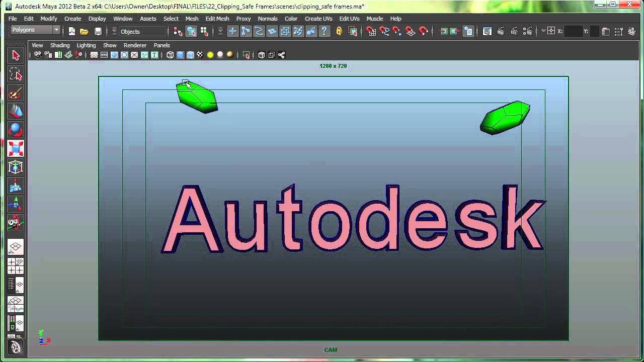Choose the Scale tool icon
The width and height of the screenshot is (644, 362).
coord(16,148)
